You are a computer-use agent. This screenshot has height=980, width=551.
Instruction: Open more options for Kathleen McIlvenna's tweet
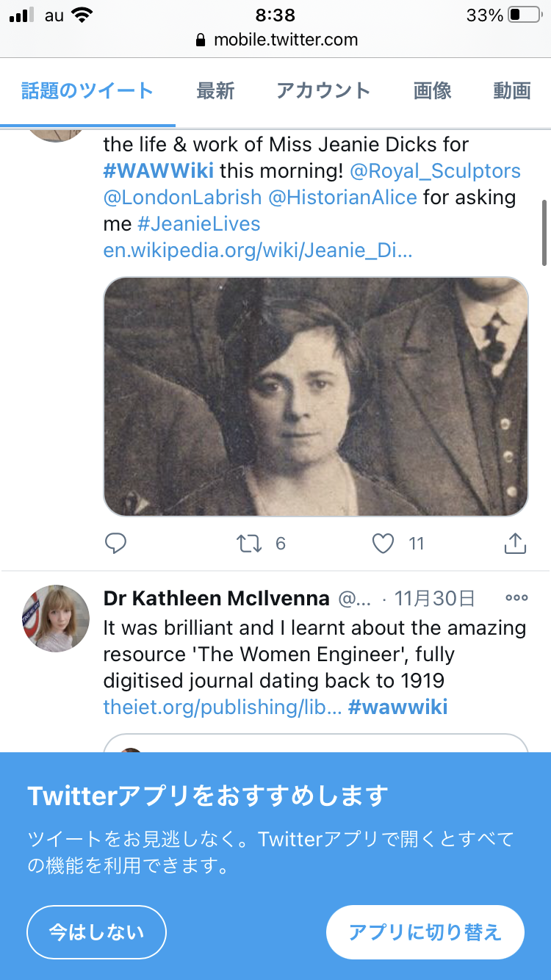(x=516, y=598)
